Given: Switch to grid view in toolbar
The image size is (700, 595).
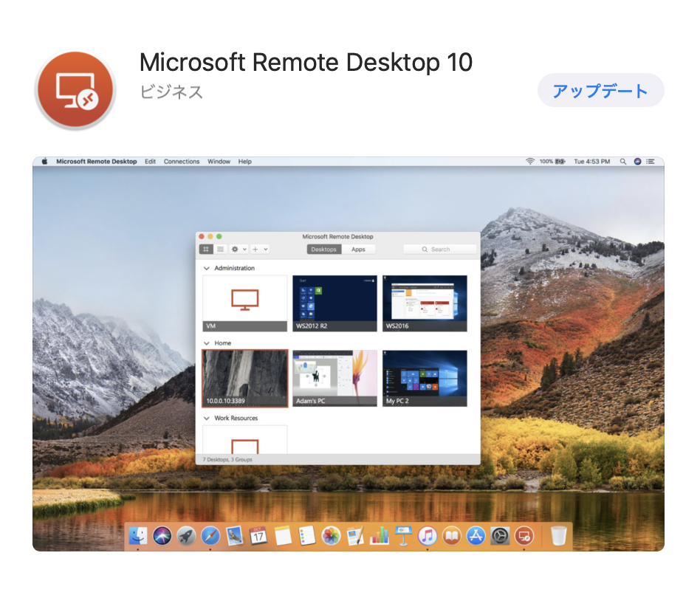Looking at the screenshot, I should coord(206,249).
